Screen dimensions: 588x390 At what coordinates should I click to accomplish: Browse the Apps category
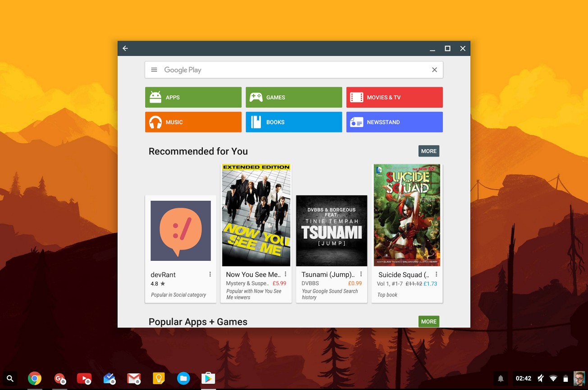193,97
